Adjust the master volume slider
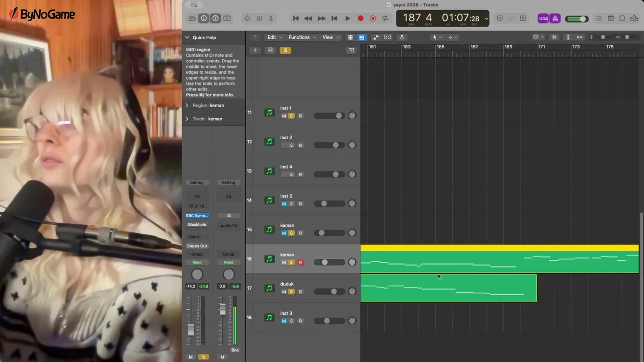 pos(577,19)
